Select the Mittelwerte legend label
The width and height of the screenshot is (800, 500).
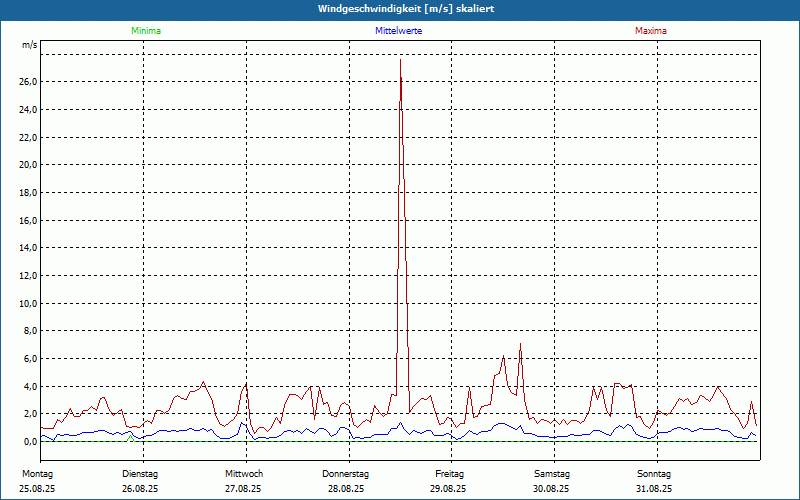click(398, 31)
